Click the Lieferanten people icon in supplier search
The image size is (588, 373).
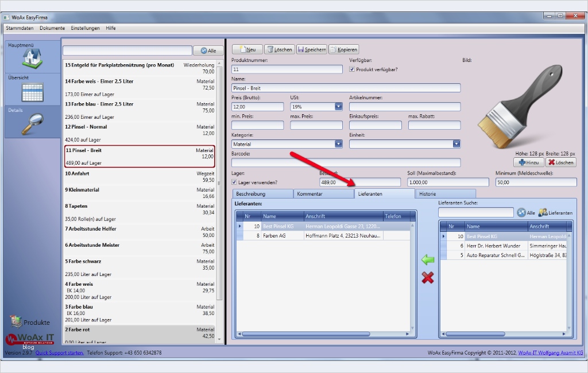coord(542,212)
